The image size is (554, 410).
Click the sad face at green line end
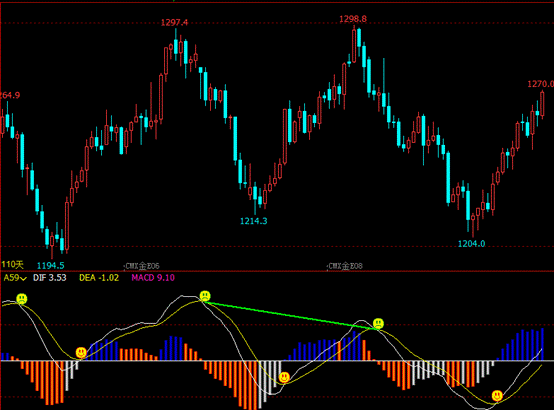[378, 323]
